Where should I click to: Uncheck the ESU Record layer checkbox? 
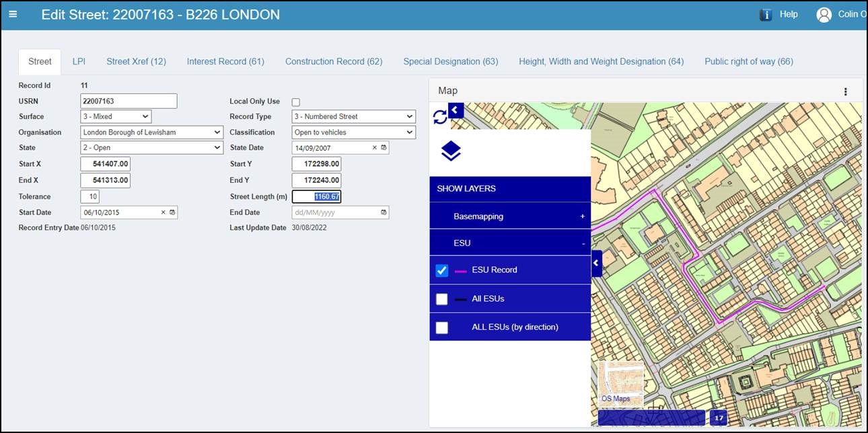click(441, 270)
